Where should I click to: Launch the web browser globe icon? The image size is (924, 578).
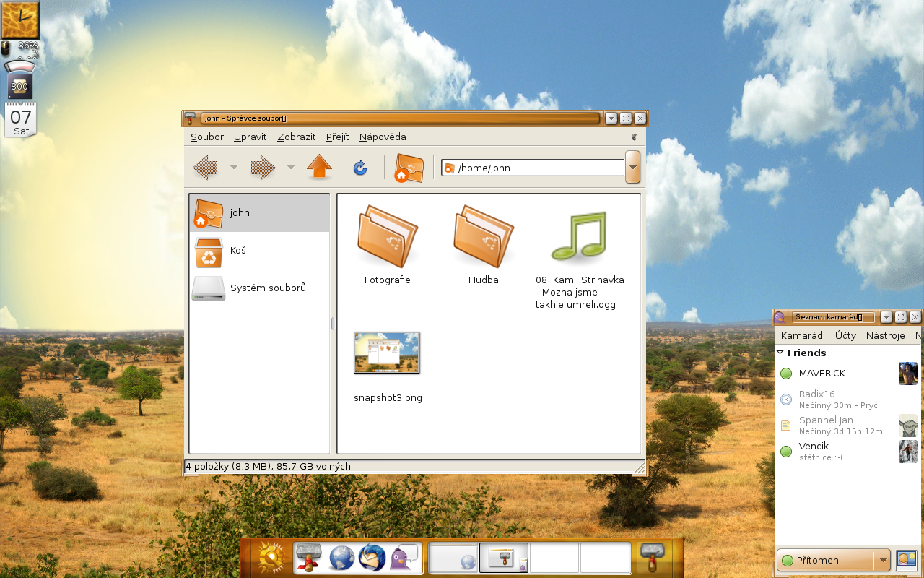pos(341,558)
